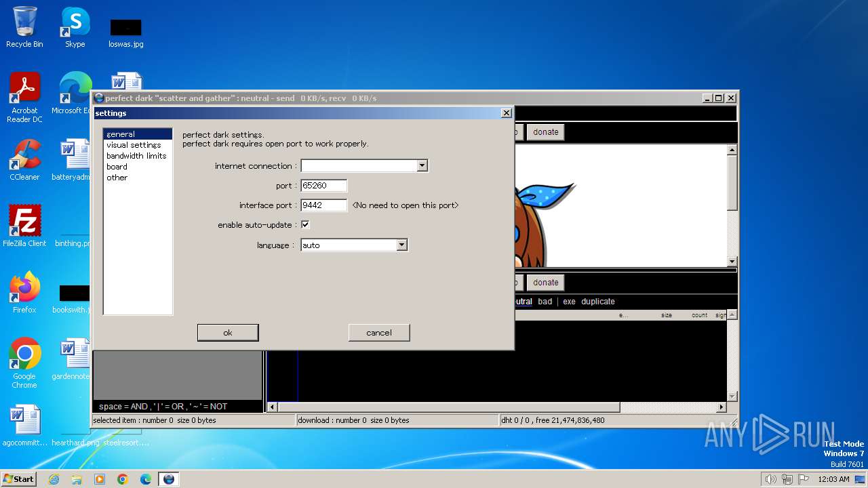868x488 pixels.
Task: Open File Explorer taskbar icon
Action: [x=77, y=479]
